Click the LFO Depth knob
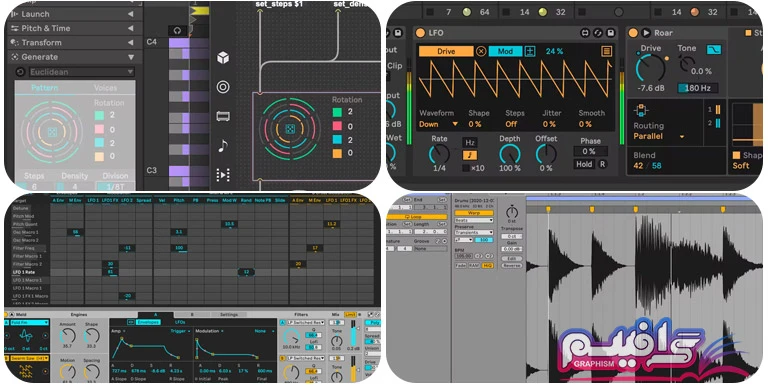Viewport: 768px width, 386px height. pyautogui.click(x=509, y=154)
